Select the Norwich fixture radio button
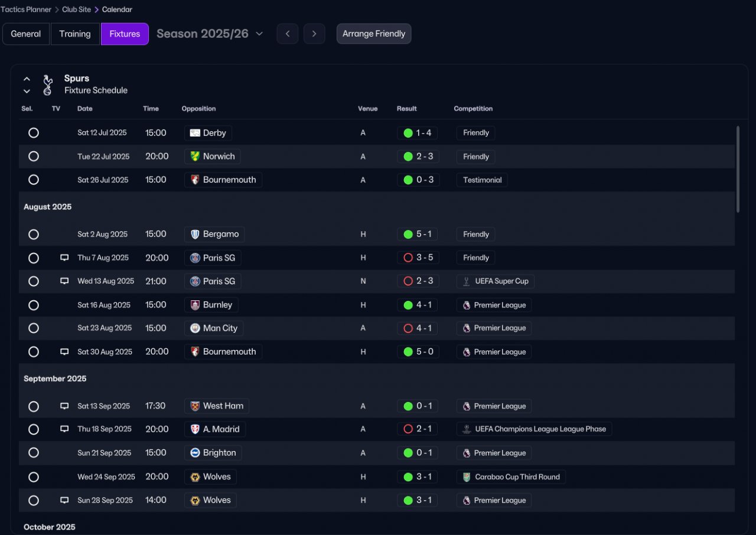Screen dimensions: 756x535 tap(34, 156)
